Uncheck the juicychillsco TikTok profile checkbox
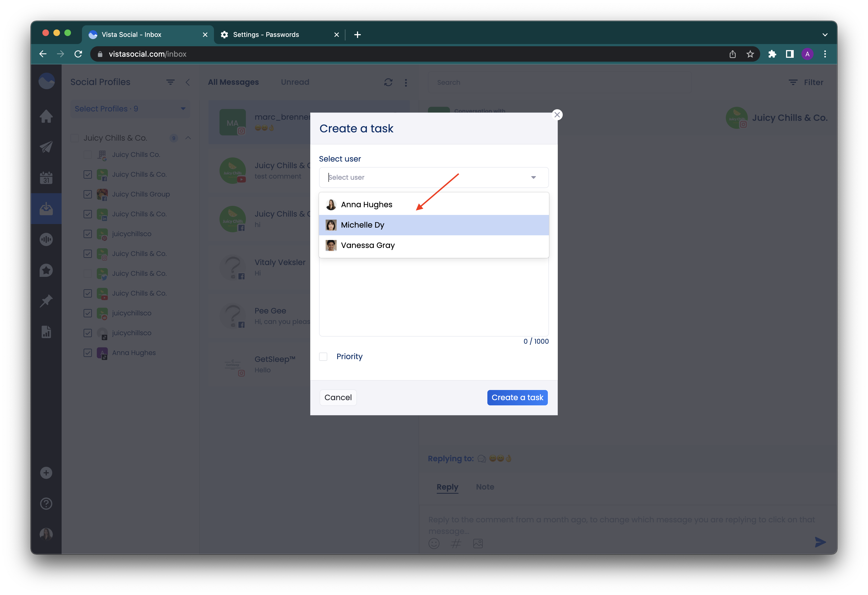This screenshot has height=595, width=868. click(88, 333)
